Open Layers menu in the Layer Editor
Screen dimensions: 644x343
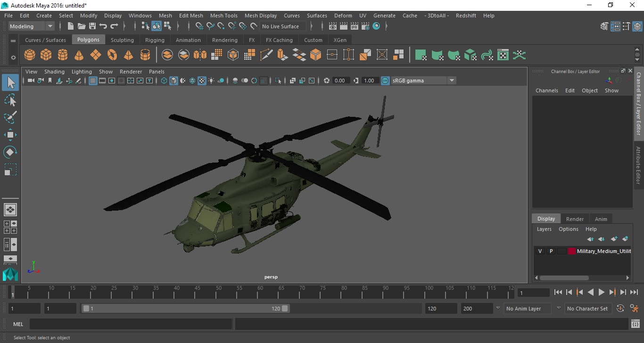544,229
